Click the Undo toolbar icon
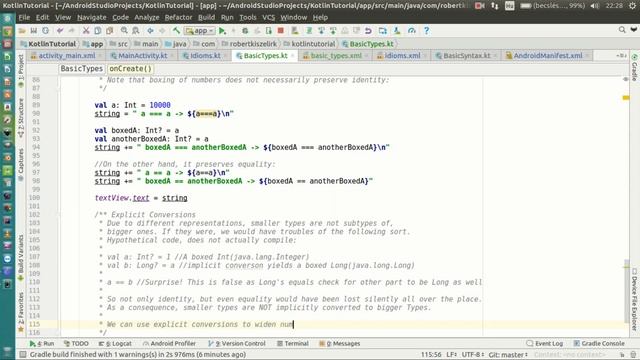 point(60,31)
